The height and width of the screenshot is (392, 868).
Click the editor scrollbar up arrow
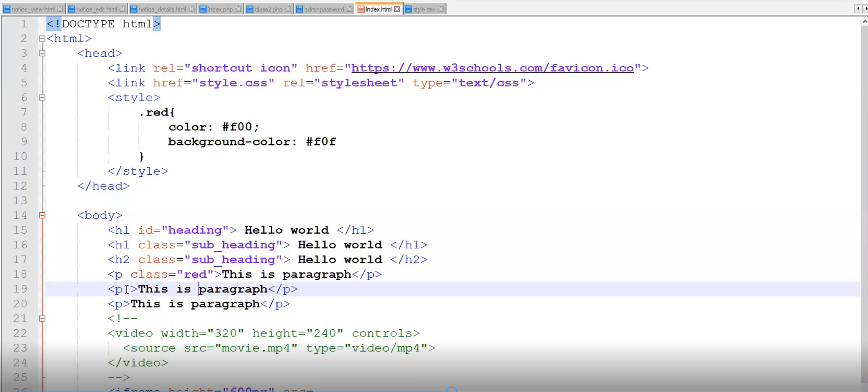(x=864, y=21)
